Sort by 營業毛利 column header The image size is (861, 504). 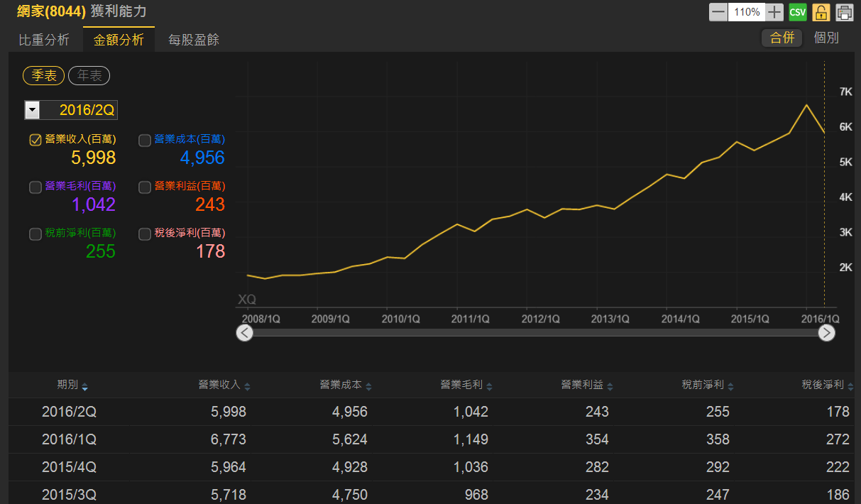[x=461, y=385]
